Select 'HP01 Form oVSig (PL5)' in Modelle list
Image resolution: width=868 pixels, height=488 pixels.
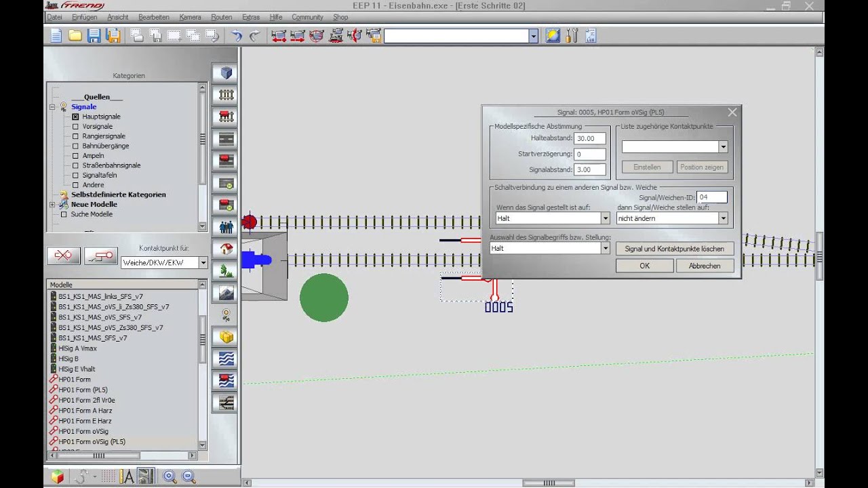coord(92,442)
